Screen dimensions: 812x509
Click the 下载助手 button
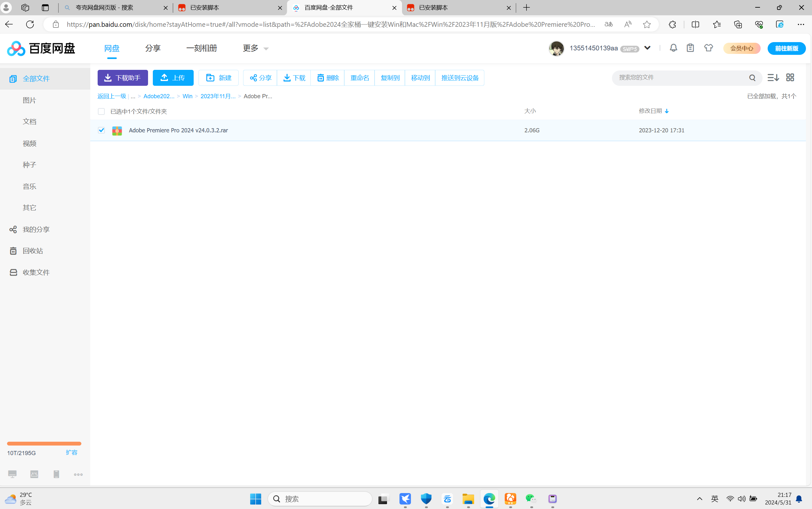click(x=123, y=78)
